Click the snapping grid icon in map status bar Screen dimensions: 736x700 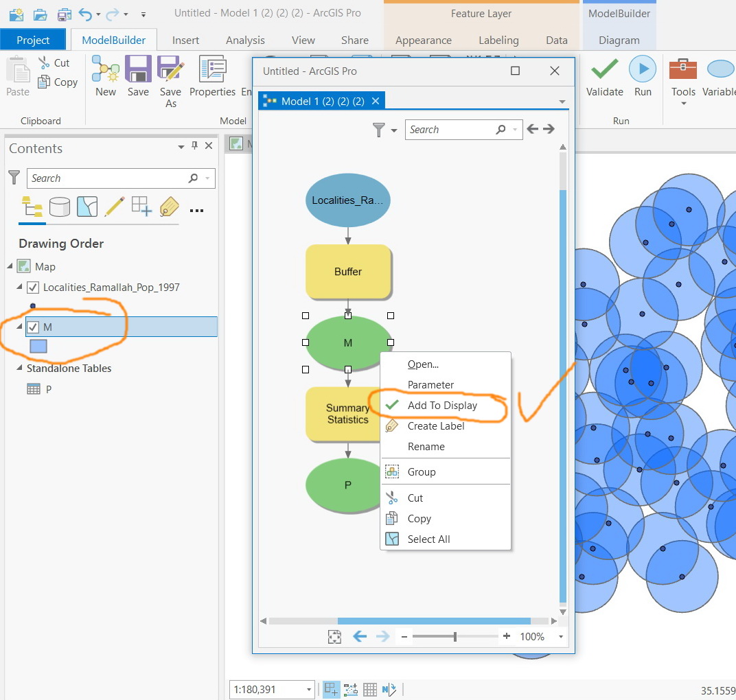point(330,689)
